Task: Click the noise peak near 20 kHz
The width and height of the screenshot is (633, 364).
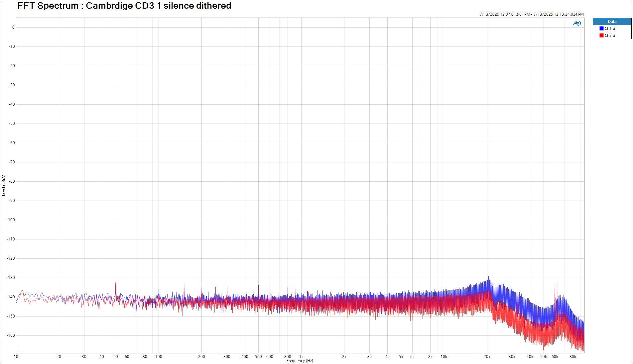Action: [488, 278]
